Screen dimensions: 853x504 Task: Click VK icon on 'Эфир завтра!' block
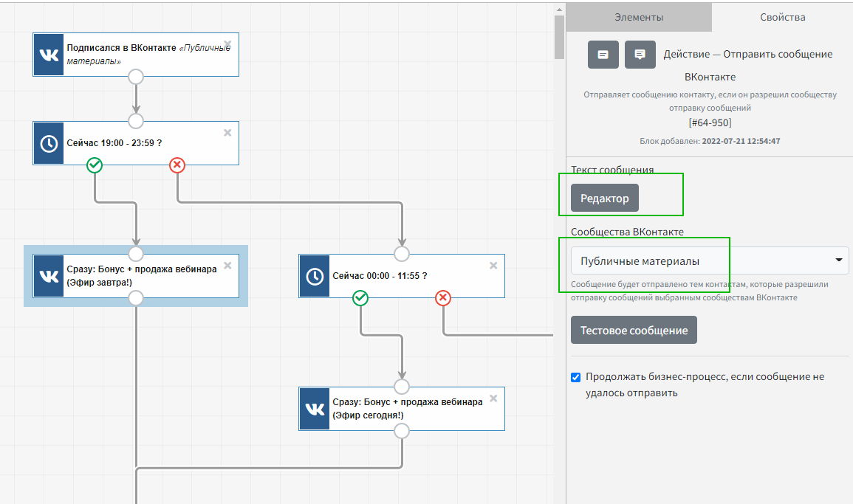tap(49, 276)
